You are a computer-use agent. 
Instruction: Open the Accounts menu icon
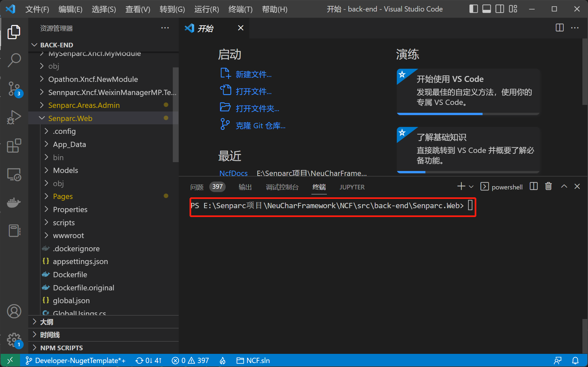14,311
